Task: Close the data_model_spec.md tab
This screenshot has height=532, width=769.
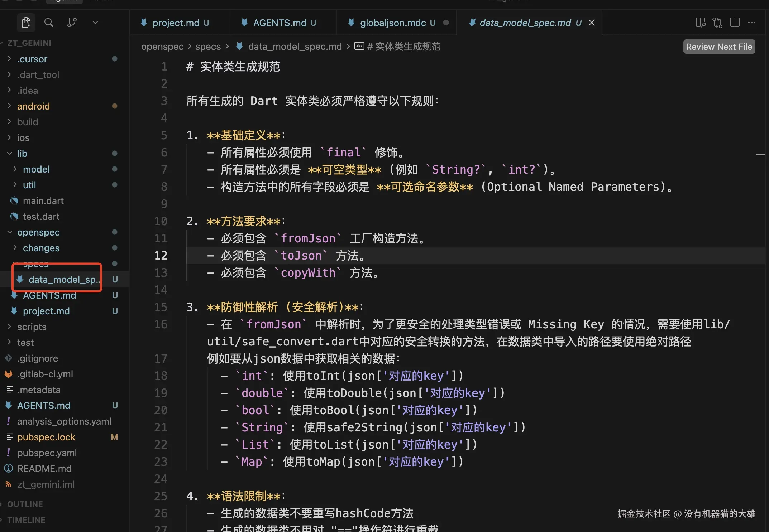Action: click(592, 23)
